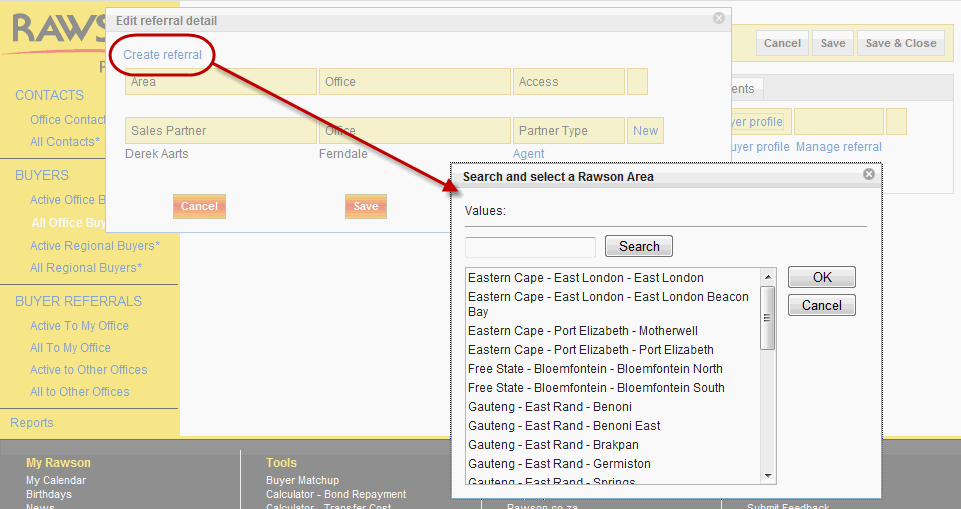Click the Create referral link

(x=163, y=55)
